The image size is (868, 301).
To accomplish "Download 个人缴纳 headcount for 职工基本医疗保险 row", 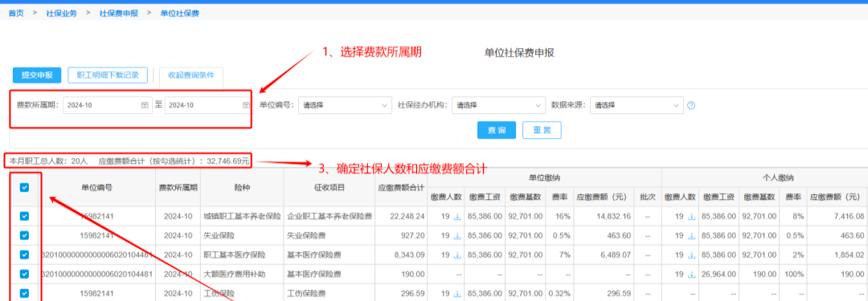I will 691,255.
